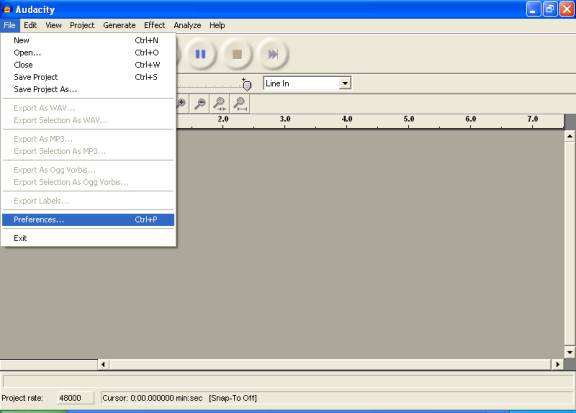576x413 pixels.
Task: Minimize the Audacity window
Action: pos(533,9)
